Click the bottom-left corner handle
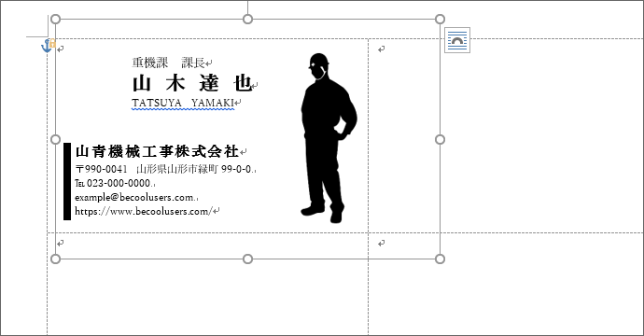 pyautogui.click(x=55, y=259)
